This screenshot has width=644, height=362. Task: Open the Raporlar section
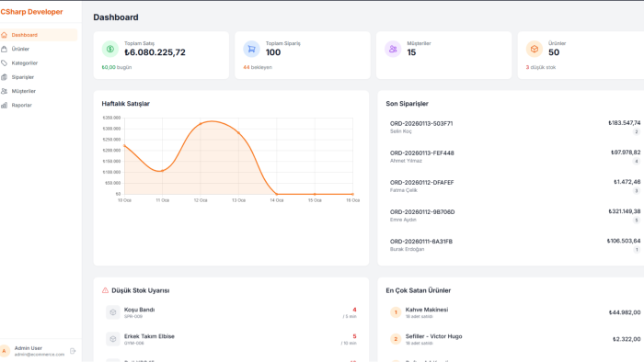[x=39, y=105]
